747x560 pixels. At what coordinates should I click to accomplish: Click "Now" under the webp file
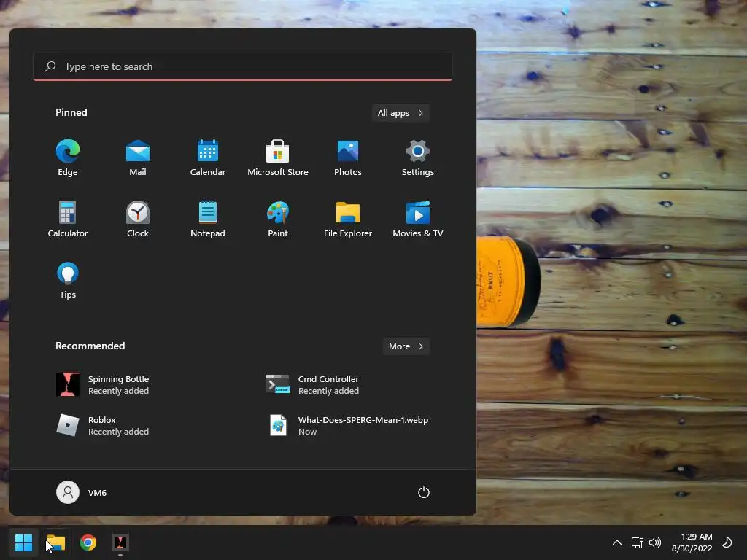pos(307,432)
